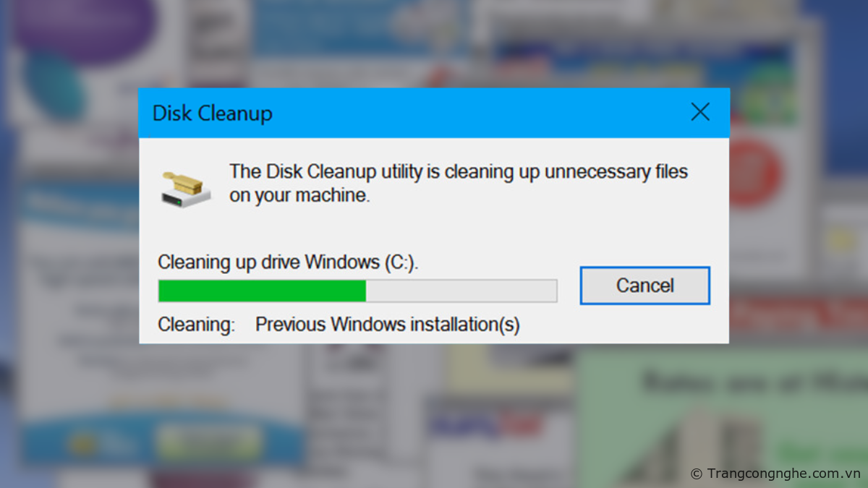Click the blurred red circle in background

click(756, 174)
